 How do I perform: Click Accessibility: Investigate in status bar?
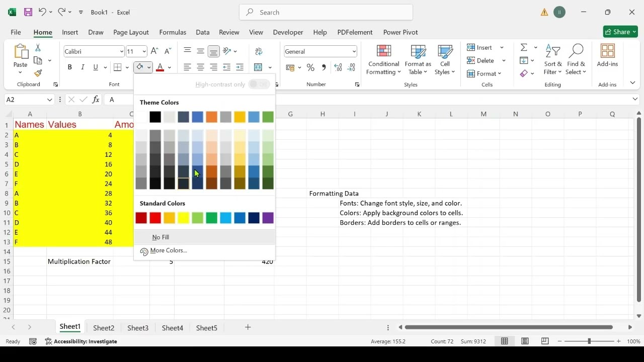tap(81, 341)
